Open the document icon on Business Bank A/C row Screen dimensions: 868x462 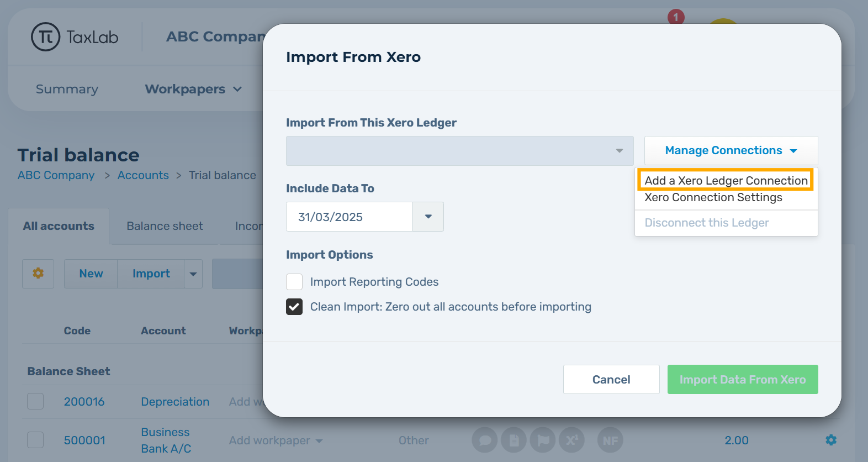coord(514,440)
